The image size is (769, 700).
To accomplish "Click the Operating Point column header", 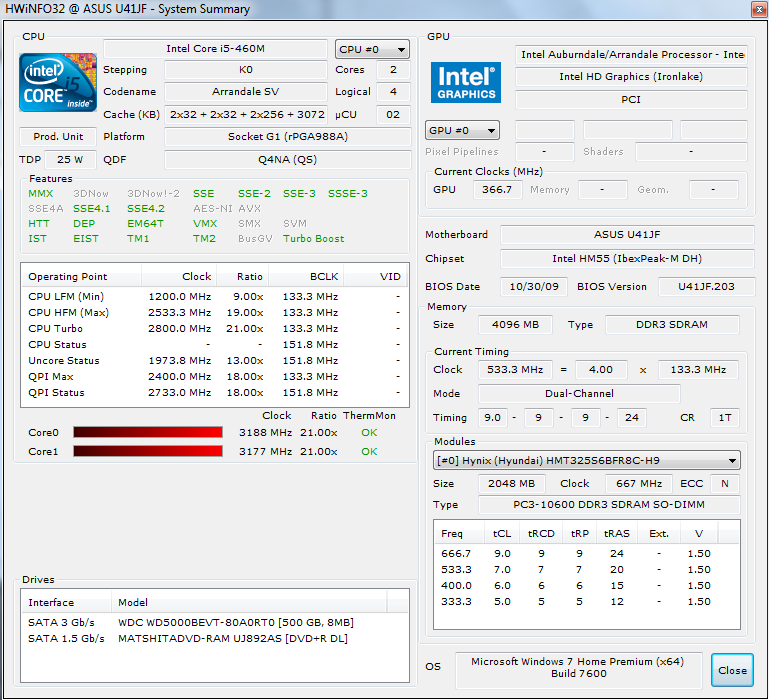I will [81, 276].
